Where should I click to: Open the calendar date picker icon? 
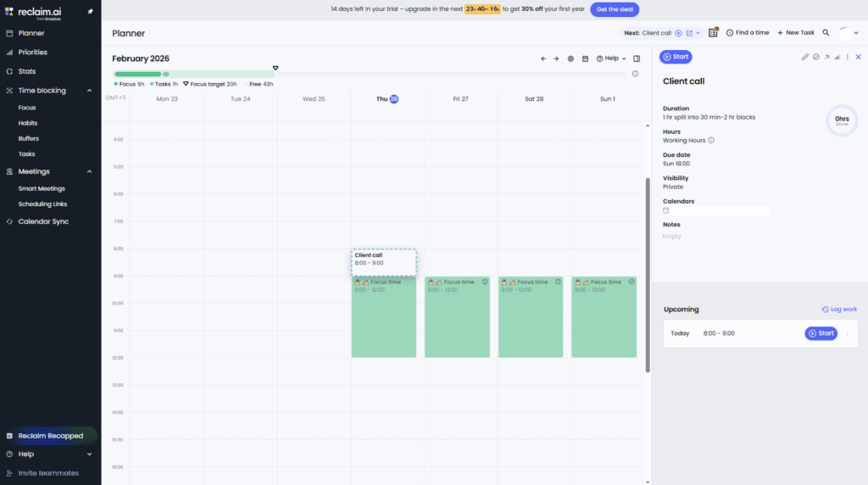tap(585, 59)
